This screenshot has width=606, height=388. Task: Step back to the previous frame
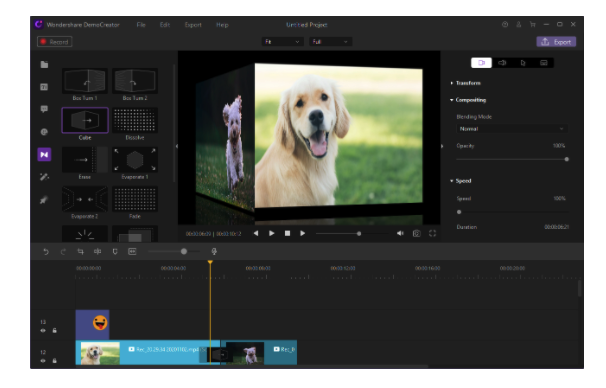pos(256,233)
